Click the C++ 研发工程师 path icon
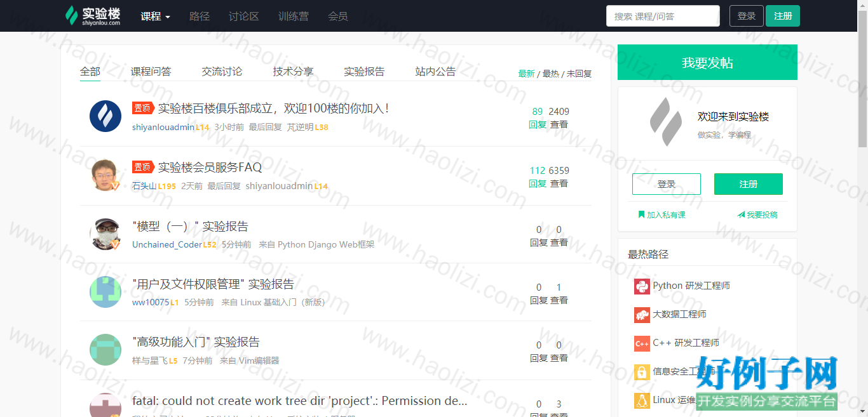 (x=642, y=343)
